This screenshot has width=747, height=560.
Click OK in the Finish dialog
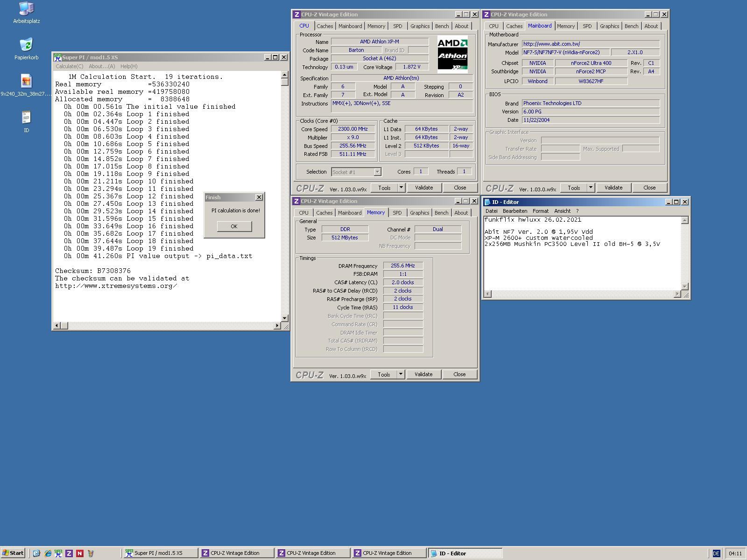pyautogui.click(x=234, y=226)
